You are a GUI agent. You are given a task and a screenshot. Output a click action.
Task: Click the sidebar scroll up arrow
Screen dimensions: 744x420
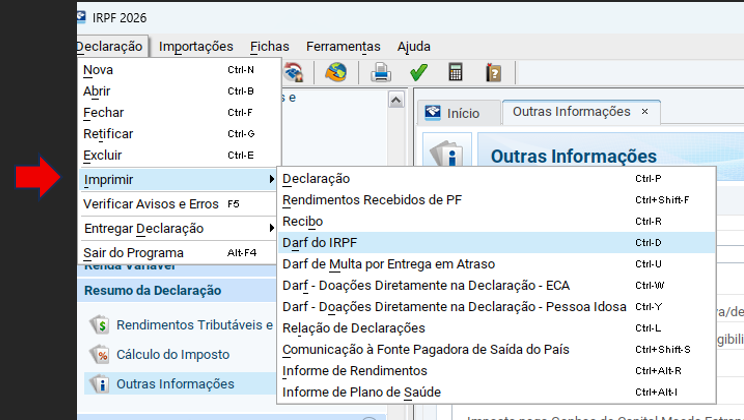[397, 100]
